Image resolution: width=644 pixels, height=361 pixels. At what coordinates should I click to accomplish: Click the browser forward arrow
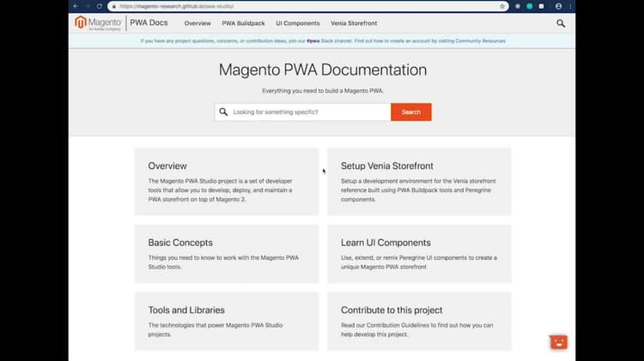pos(88,6)
